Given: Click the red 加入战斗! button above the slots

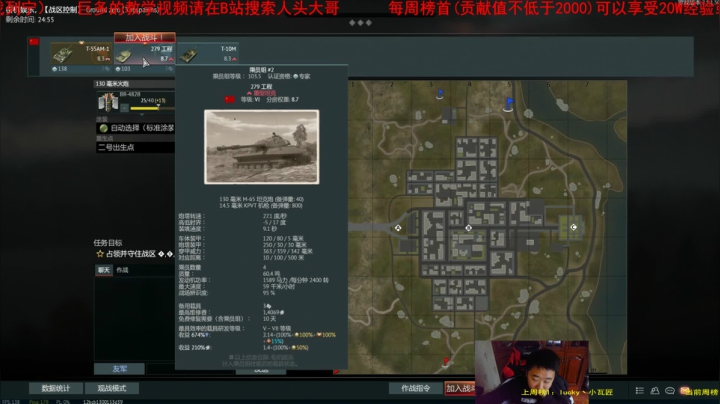Looking at the screenshot, I should tap(145, 37).
